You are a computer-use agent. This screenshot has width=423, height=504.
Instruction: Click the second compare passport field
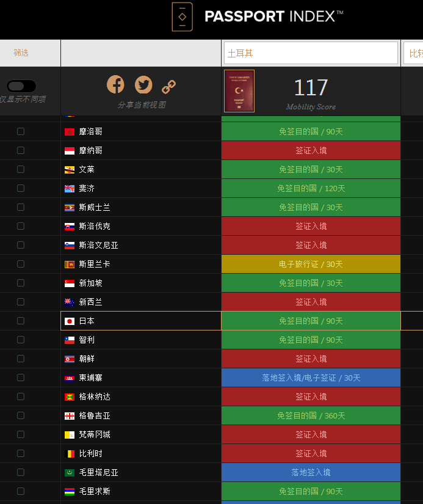[413, 53]
